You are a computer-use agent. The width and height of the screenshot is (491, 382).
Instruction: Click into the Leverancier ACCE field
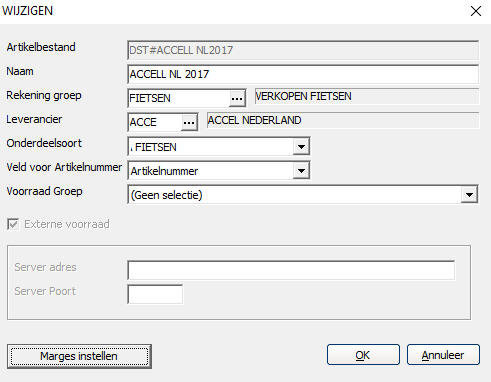155,122
